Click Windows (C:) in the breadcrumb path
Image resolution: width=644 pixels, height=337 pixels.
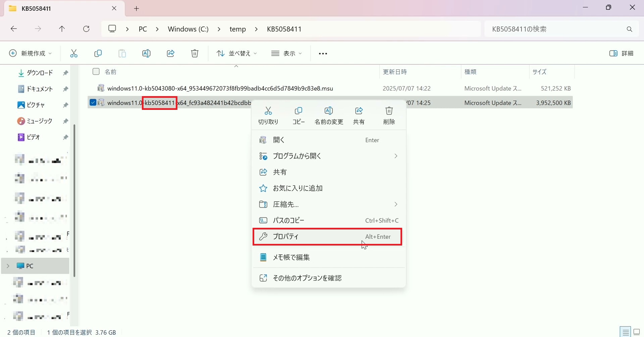point(188,29)
